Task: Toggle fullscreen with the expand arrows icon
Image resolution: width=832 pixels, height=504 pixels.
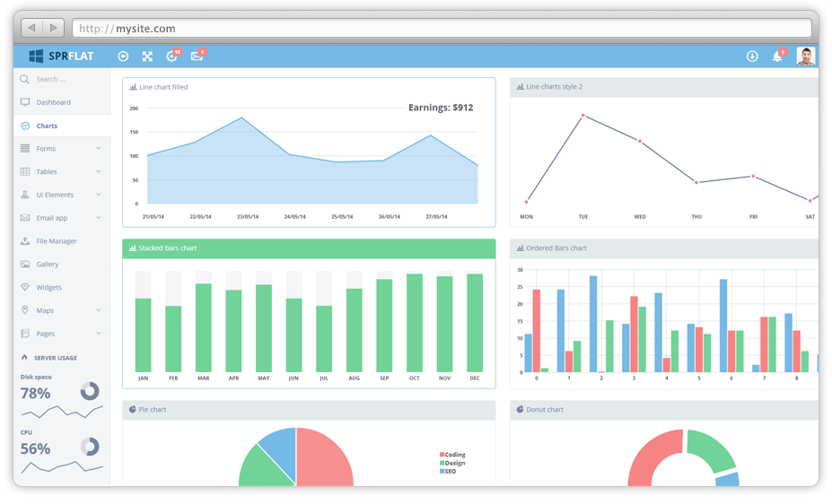Action: tap(147, 56)
